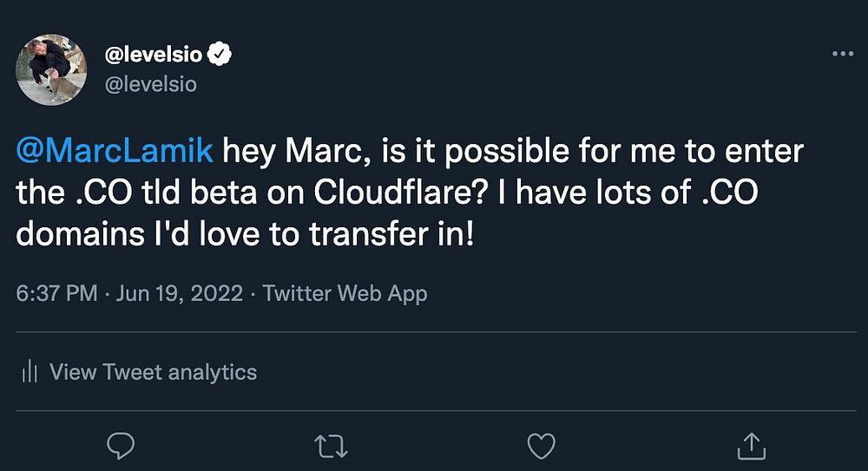Reply to the tweet via speech bubble icon

tap(119, 446)
